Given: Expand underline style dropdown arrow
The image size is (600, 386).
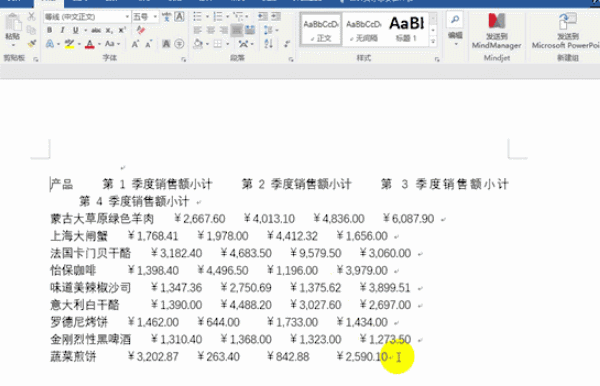Looking at the screenshot, I should 85,30.
